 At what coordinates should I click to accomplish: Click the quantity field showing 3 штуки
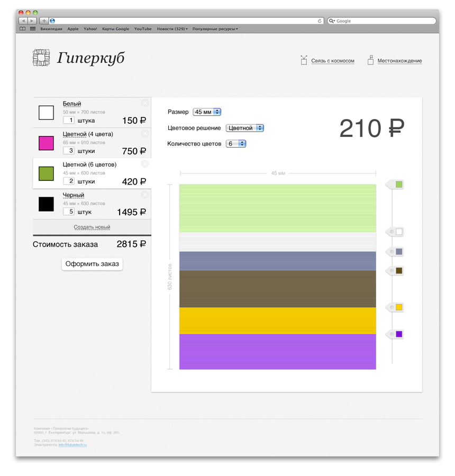click(x=69, y=151)
